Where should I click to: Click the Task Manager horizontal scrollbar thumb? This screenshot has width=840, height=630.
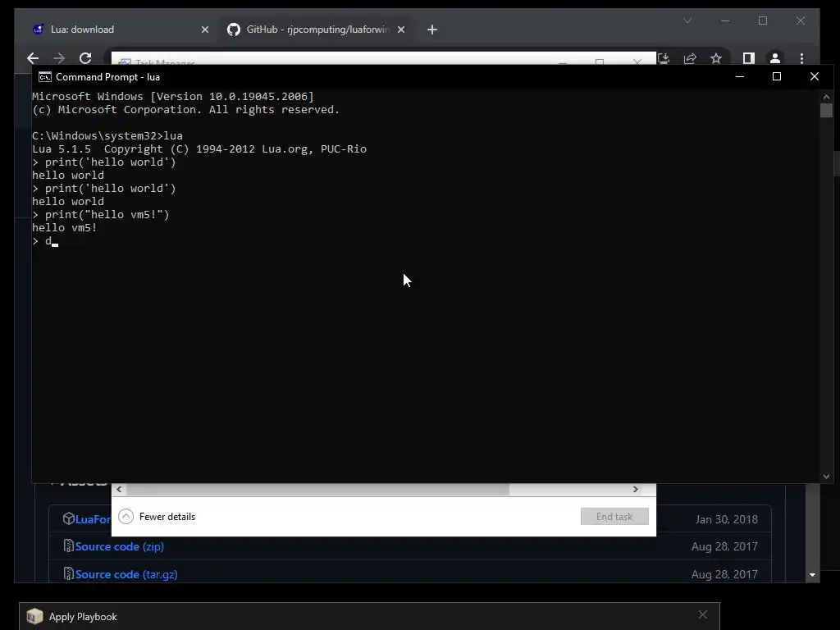pos(317,489)
